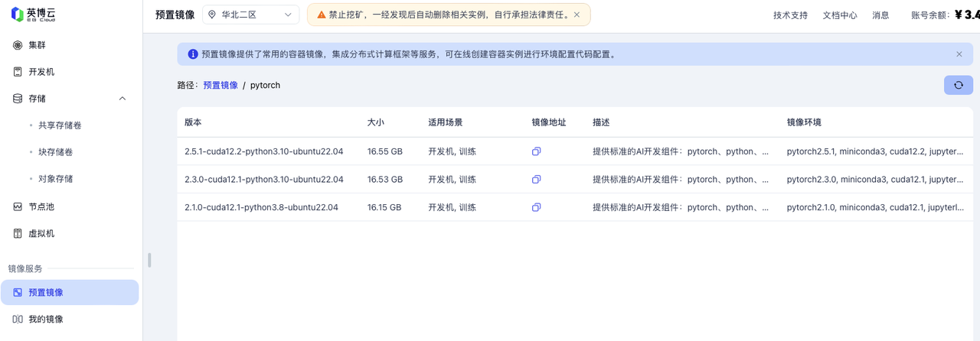Click the 16.15 GB size cell
The image size is (980, 341).
click(384, 207)
